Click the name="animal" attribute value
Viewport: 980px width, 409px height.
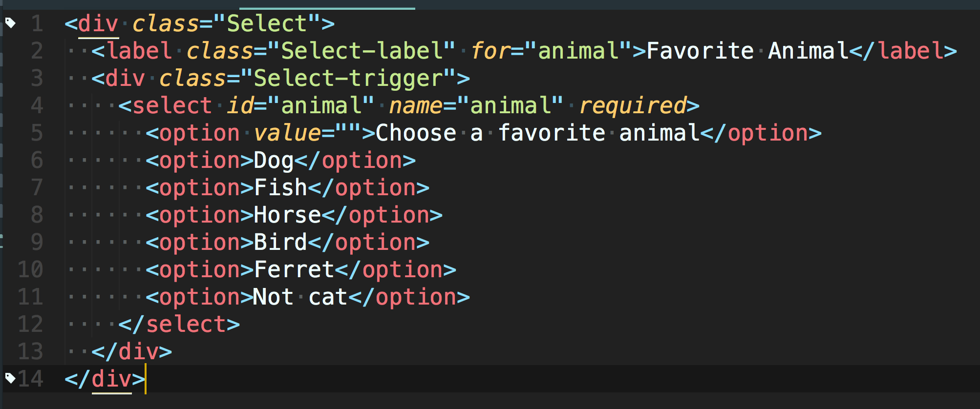coord(511,105)
